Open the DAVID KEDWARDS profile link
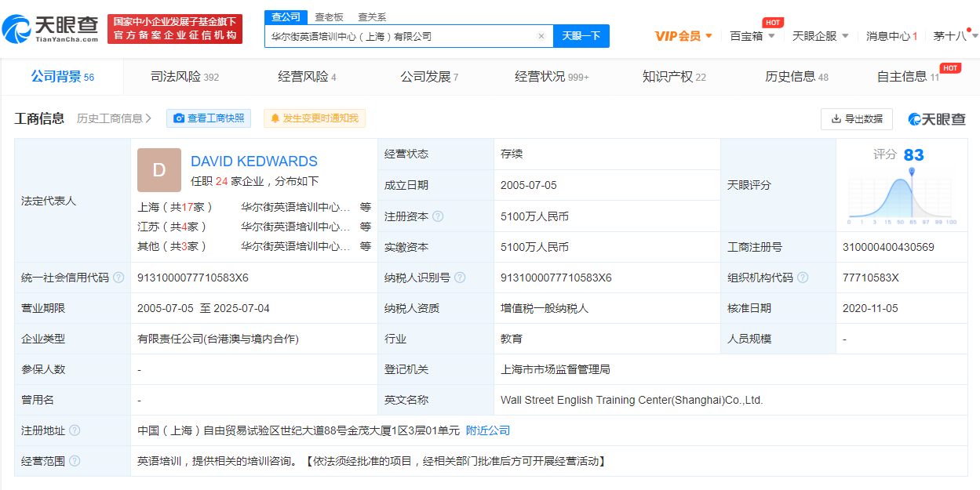980x490 pixels. [254, 162]
